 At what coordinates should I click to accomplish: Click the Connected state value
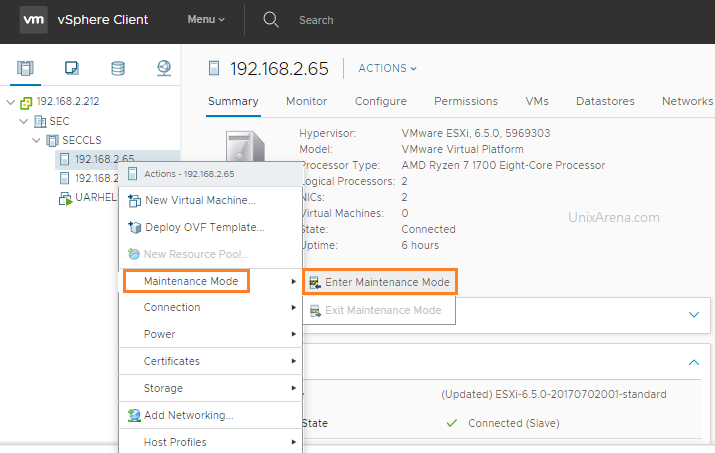coord(428,229)
